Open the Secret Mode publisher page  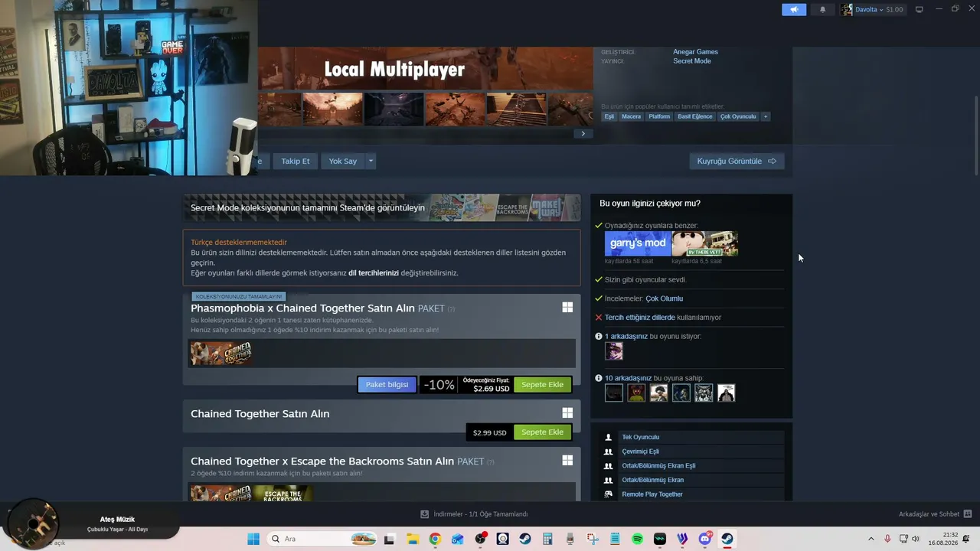(692, 61)
